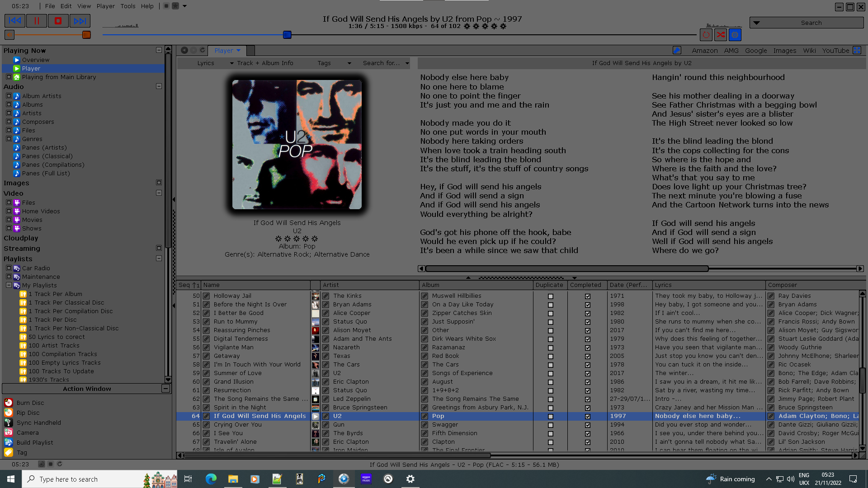Uncheck Completed box for Holloway Jail
The height and width of the screenshot is (488, 868).
(x=587, y=296)
